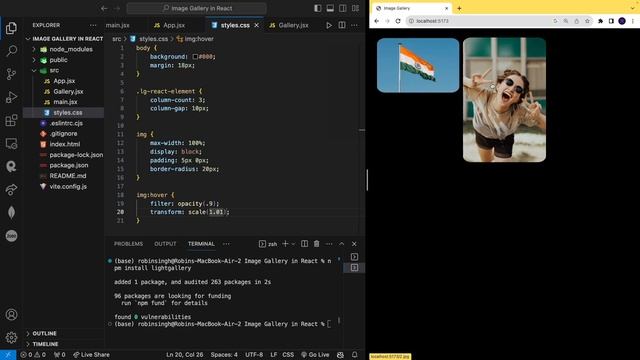The height and width of the screenshot is (360, 640).
Task: Show notifications bell in status bar
Action: click(x=355, y=355)
